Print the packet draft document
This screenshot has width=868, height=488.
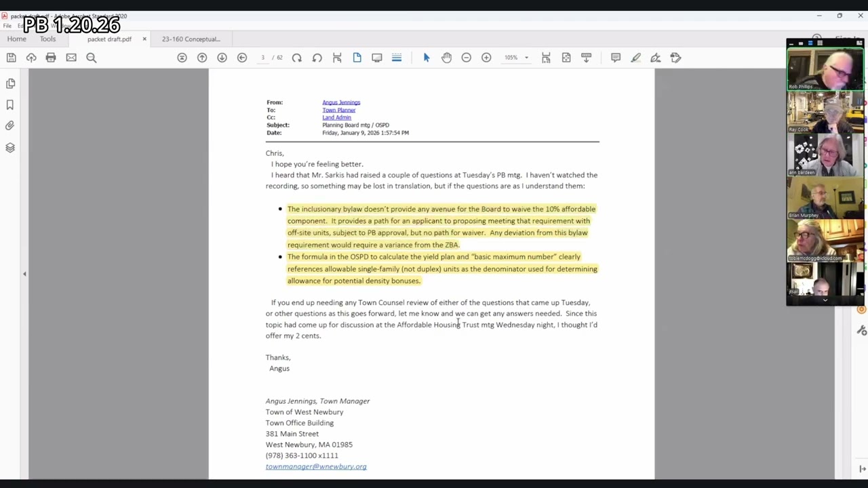(x=51, y=58)
